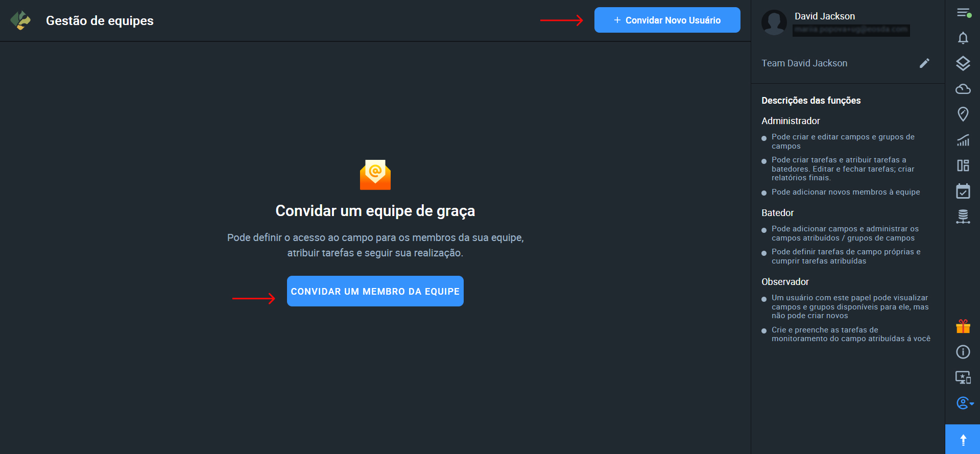The width and height of the screenshot is (980, 454).
Task: Click the blue upward arrow button
Action: [963, 439]
